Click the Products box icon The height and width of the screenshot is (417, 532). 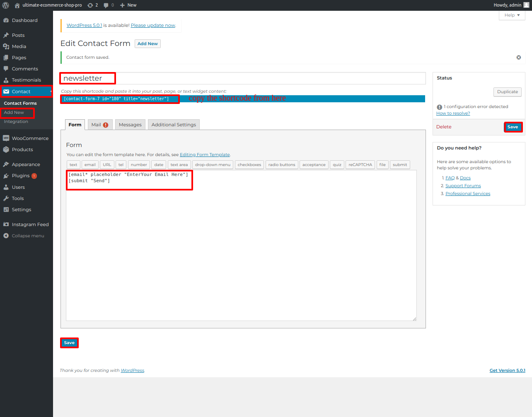pos(6,149)
